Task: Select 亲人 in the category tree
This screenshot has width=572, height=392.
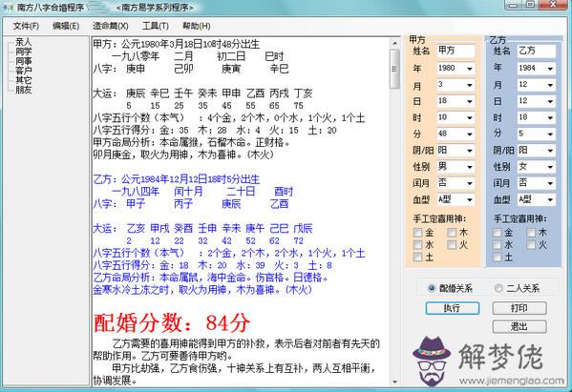Action: tap(23, 42)
